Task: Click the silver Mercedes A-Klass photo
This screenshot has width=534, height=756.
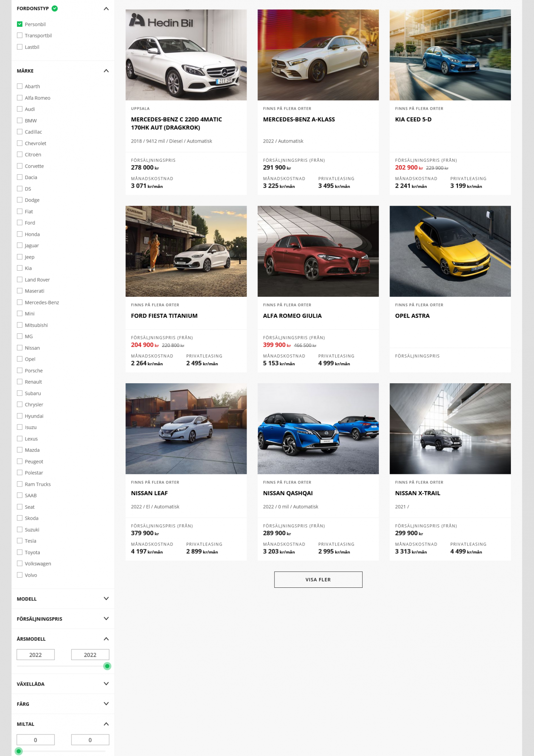Action: [x=318, y=55]
